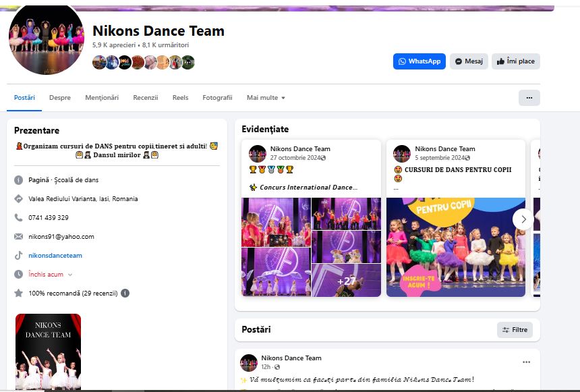This screenshot has height=392, width=580.
Task: Click the 5,9 K aprecieri count
Action: click(114, 45)
